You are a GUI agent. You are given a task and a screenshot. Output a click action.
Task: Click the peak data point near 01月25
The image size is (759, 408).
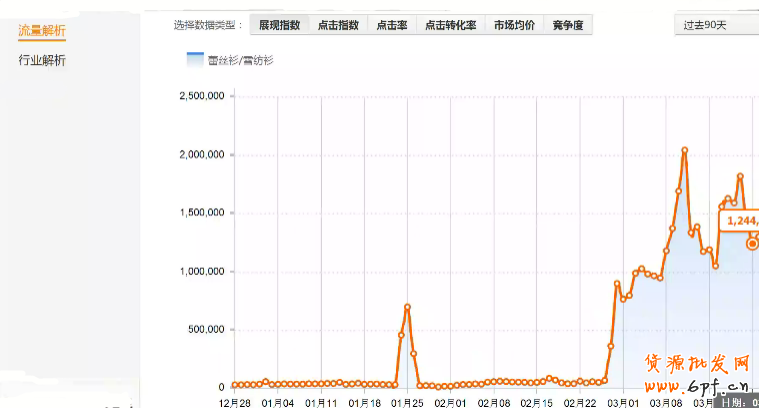click(x=407, y=306)
